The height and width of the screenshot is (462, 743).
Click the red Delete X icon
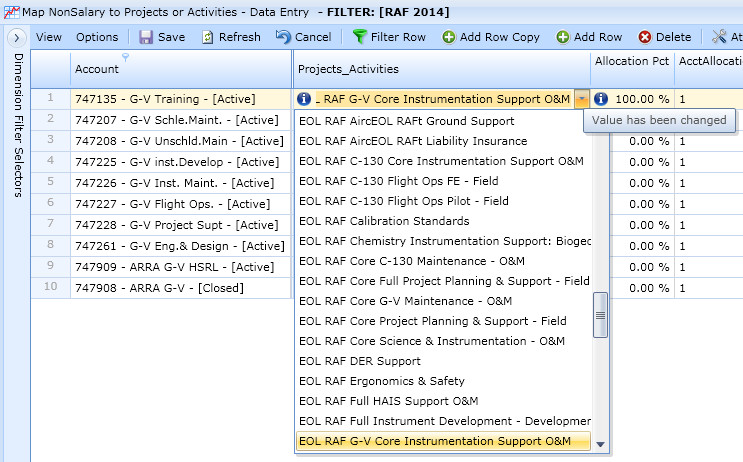click(644, 37)
